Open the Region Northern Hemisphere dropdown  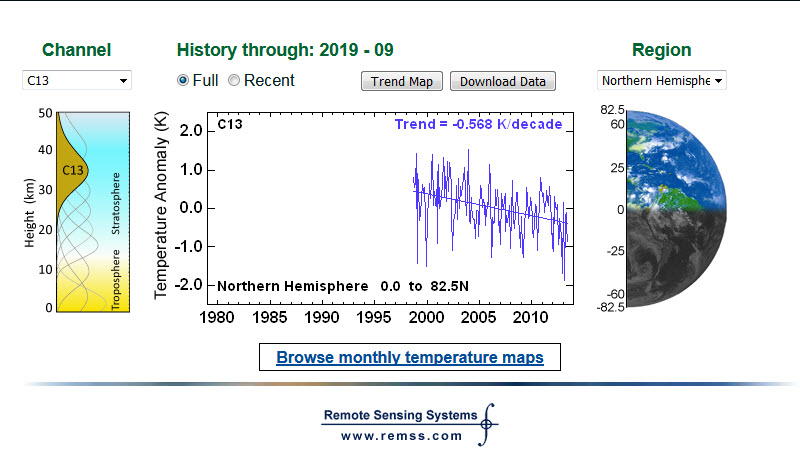[661, 81]
